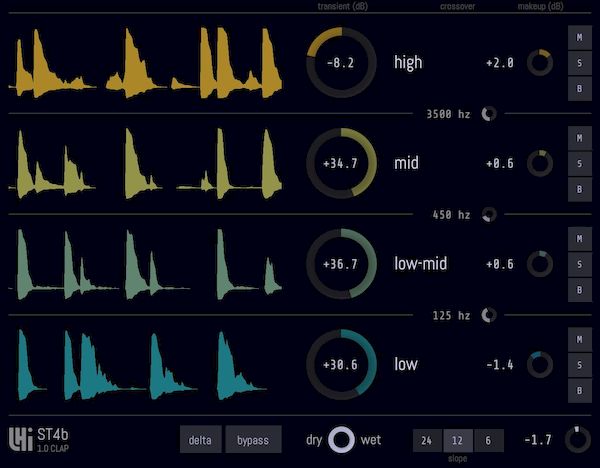Select the 24 slope option
This screenshot has height=468, width=600.
point(427,440)
